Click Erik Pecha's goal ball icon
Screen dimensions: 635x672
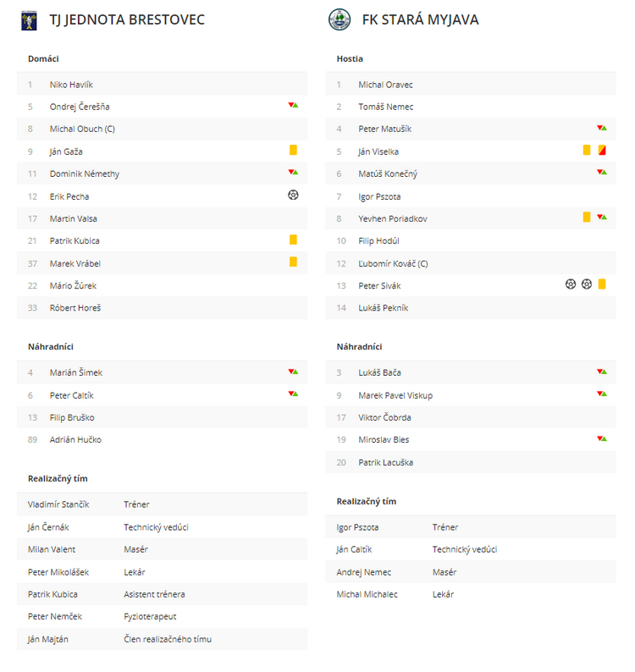(293, 195)
